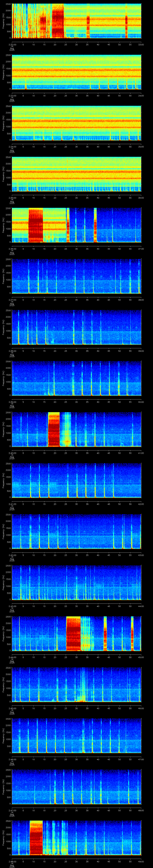Viewport: 153px width, 868px height.
Task: Open the 2:38:00 spectrogram panel
Action: pyautogui.click(x=76, y=327)
